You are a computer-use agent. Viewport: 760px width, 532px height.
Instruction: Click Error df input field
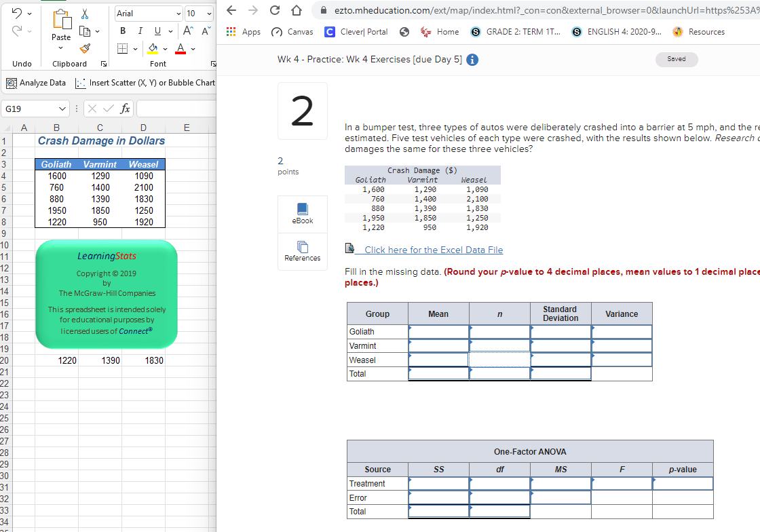pos(499,497)
